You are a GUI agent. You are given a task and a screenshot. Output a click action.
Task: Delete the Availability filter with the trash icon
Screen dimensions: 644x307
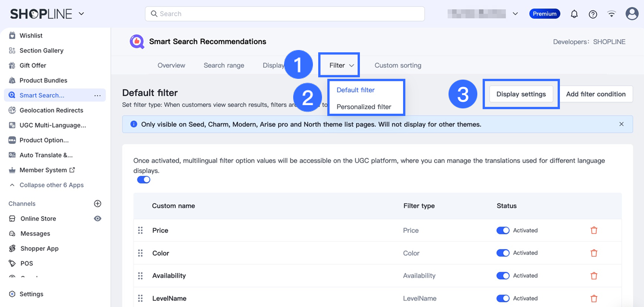pyautogui.click(x=594, y=276)
